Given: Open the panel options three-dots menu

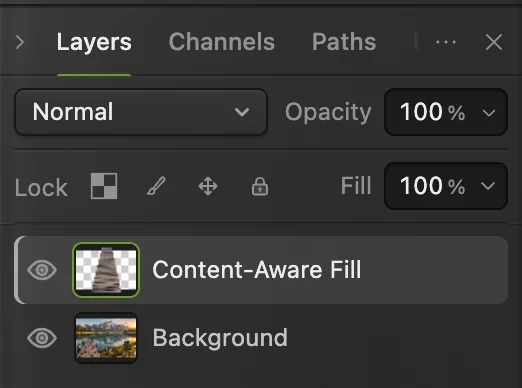Looking at the screenshot, I should [446, 42].
